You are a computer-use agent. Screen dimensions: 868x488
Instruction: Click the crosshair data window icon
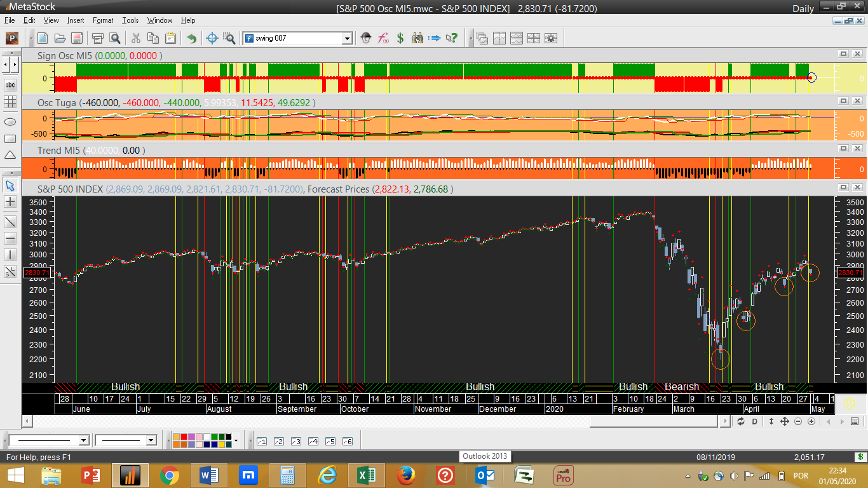click(212, 38)
